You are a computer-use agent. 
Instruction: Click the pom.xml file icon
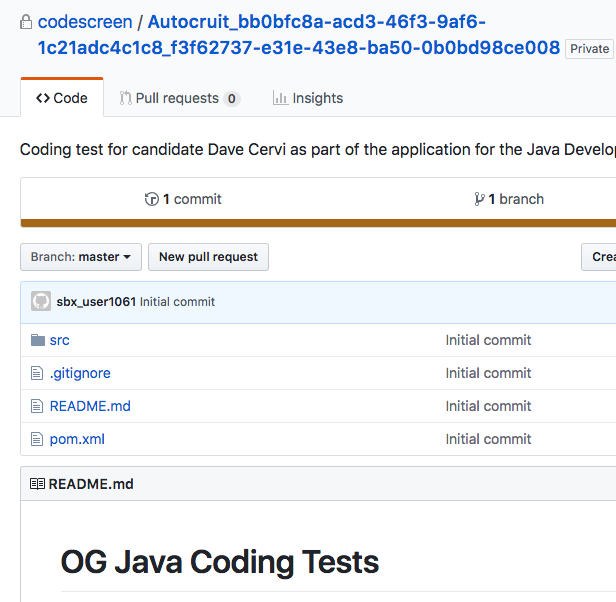[x=38, y=439]
